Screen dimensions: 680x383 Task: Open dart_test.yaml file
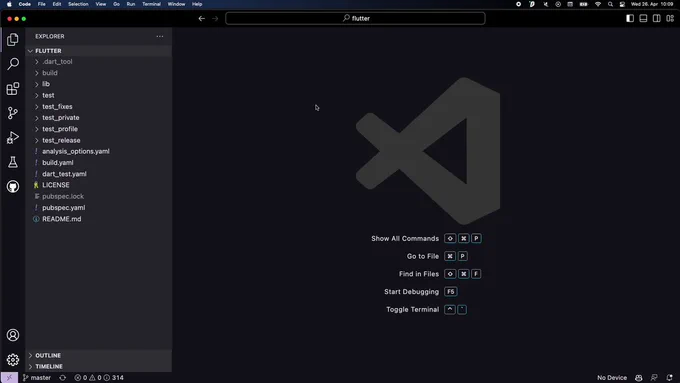[98, 174]
